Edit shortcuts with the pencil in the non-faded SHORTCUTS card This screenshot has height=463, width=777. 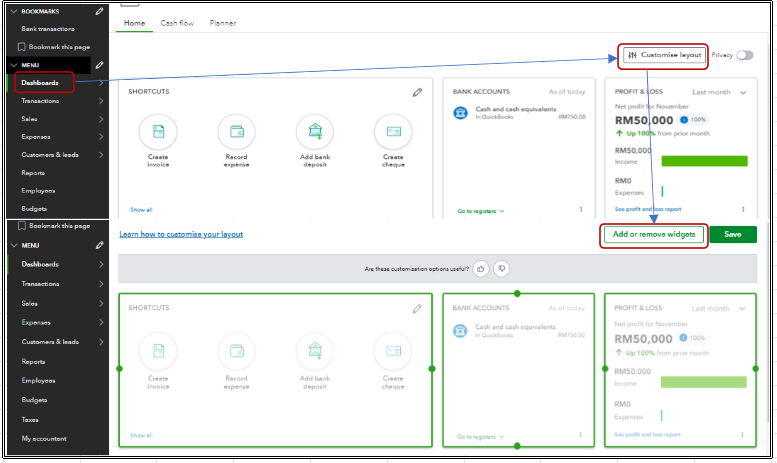417,92
